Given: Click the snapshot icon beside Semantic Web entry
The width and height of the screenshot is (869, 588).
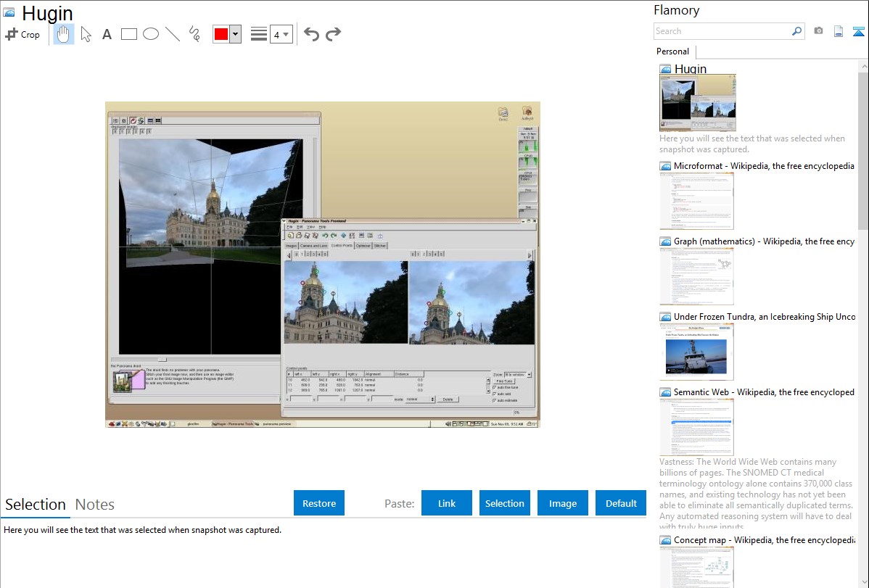Looking at the screenshot, I should pos(665,392).
